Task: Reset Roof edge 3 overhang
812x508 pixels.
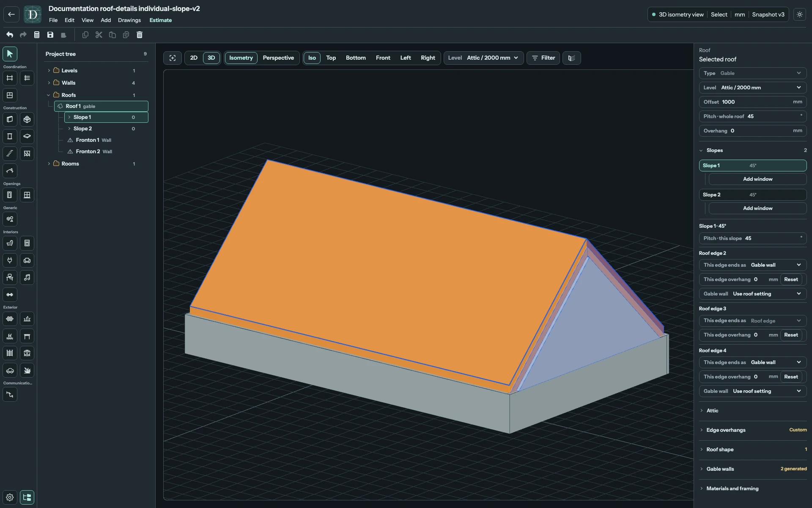Action: 791,335
